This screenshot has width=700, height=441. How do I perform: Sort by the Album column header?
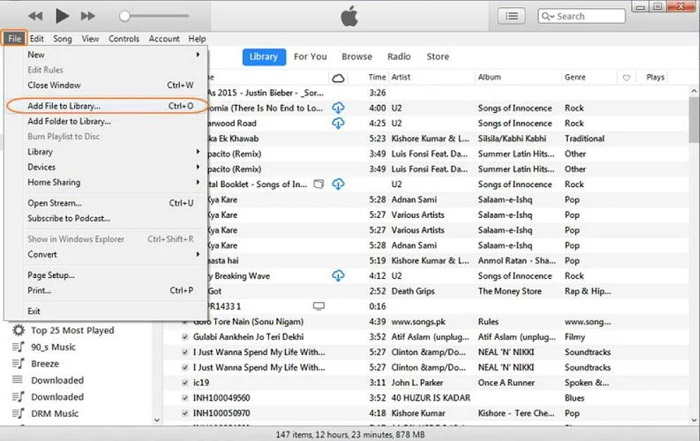click(x=489, y=77)
